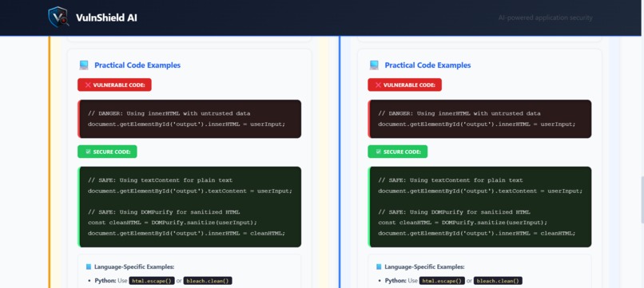Click the DANGER innerHTML comment in orange-bordered panel
This screenshot has height=288, width=644.
pos(169,113)
